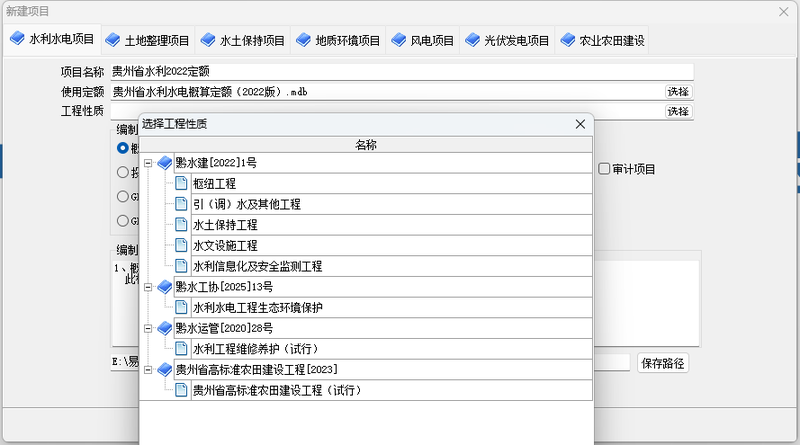Select the 贵州省高标准农田建设工程[2023] group label
Screen dimensions: 800x445
tap(257, 369)
